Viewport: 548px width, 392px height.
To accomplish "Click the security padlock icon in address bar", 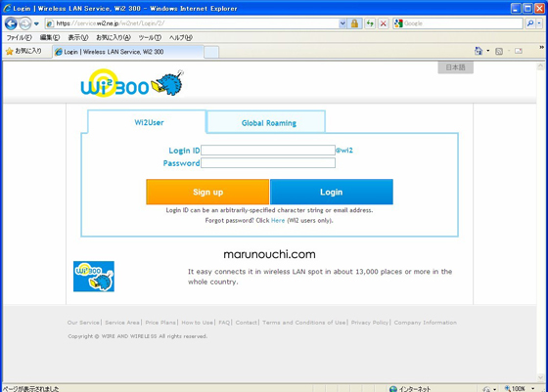I will click(x=354, y=23).
